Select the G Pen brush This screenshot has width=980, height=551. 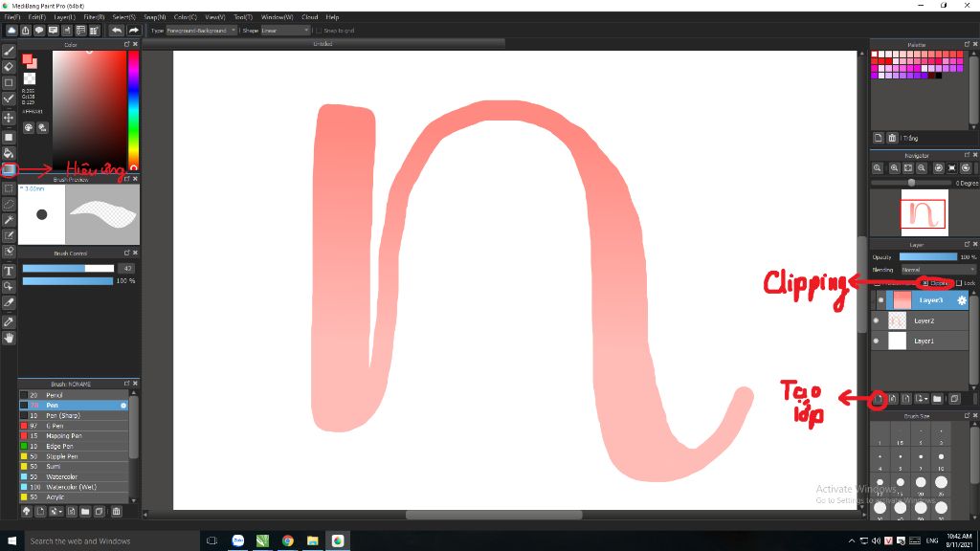74,426
